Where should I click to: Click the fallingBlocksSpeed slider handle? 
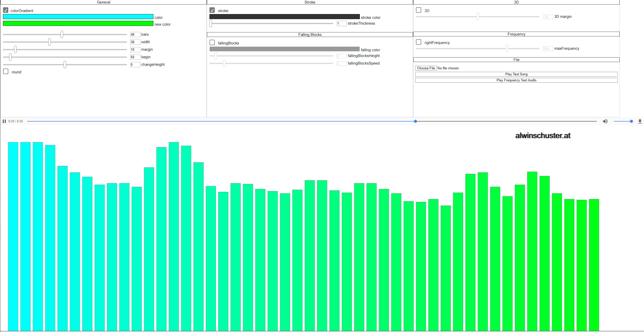pos(224,63)
